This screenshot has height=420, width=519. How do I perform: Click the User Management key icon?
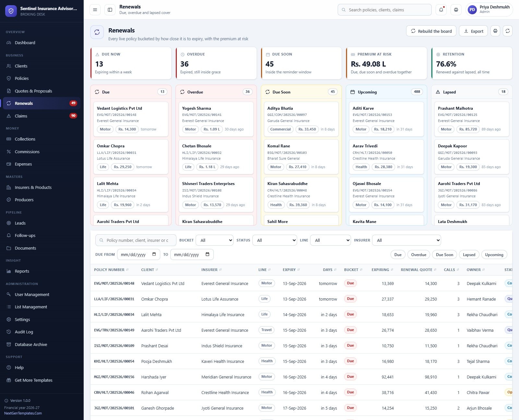coord(9,295)
